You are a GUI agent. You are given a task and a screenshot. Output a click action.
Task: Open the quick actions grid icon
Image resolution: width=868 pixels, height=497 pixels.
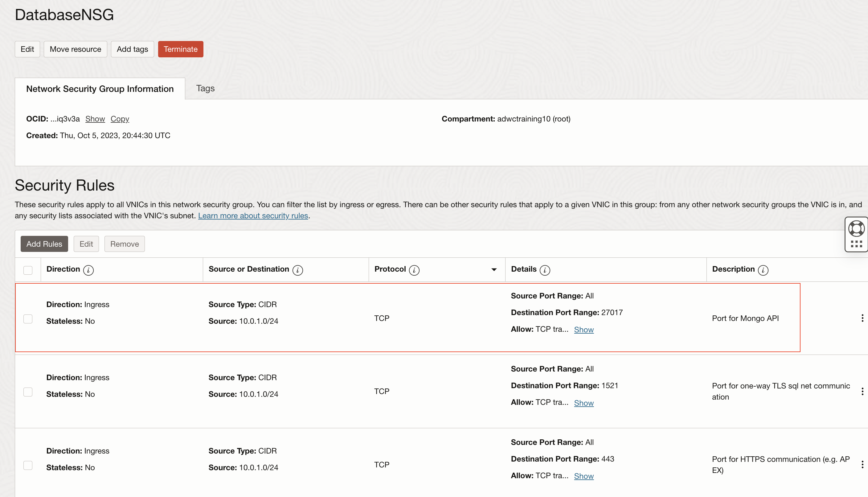tap(856, 243)
